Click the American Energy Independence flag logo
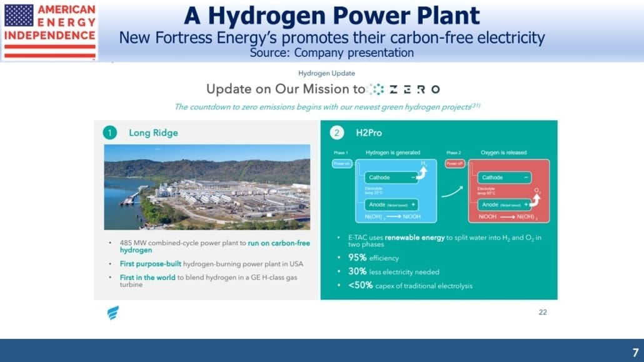Screen dimensions: 644x362 click(49, 31)
